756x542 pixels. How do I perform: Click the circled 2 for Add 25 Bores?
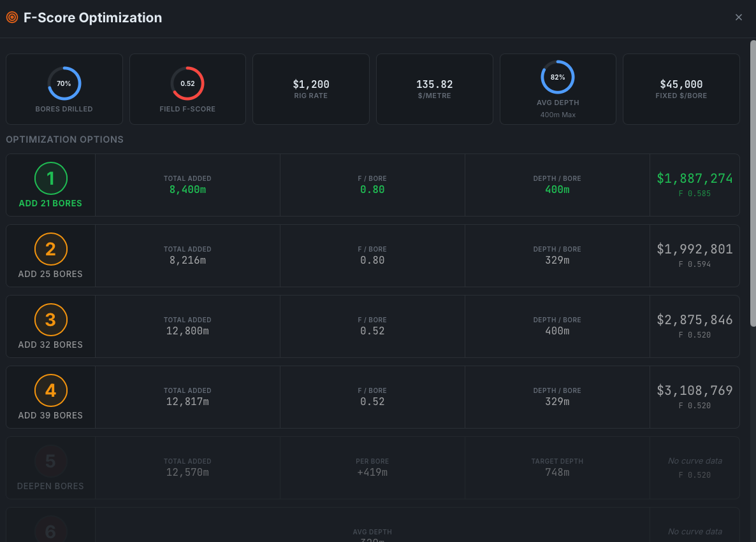(50, 249)
